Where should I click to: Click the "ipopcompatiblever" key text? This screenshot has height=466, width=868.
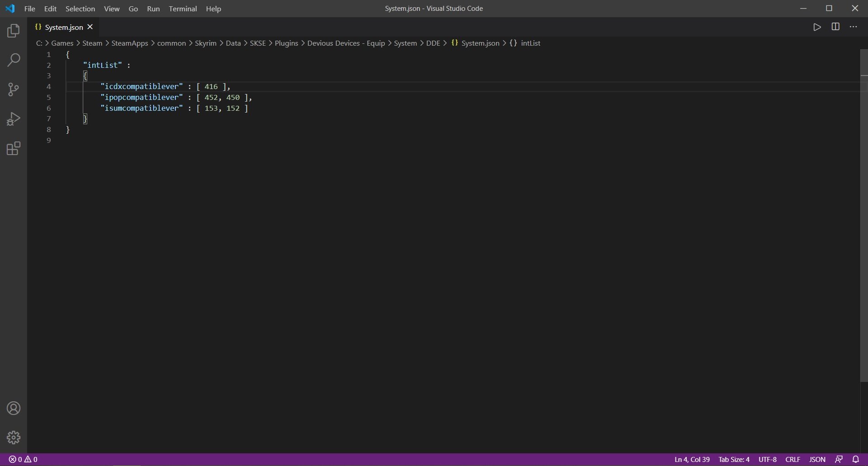142,97
